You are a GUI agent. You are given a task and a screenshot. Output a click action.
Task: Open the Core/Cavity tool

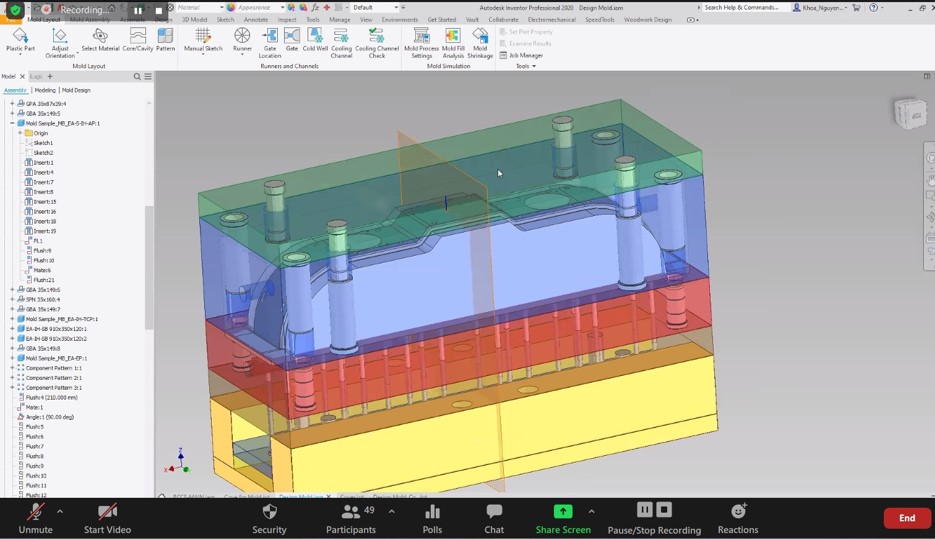[138, 40]
